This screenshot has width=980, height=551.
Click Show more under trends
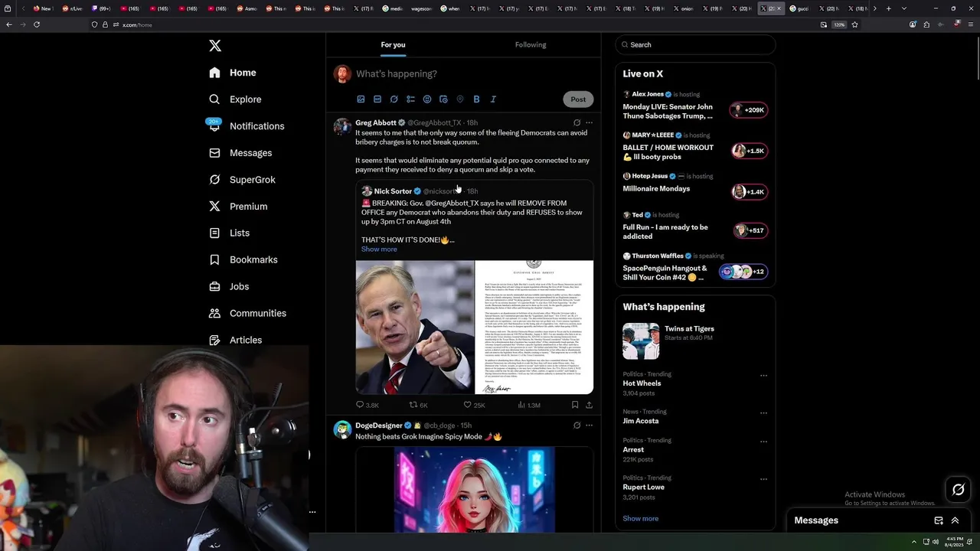click(641, 519)
